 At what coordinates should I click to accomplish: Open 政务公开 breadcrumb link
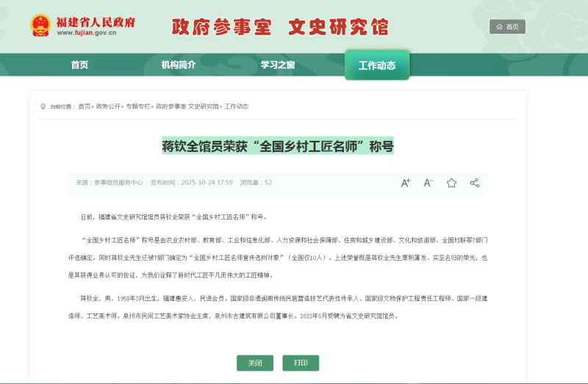pyautogui.click(x=107, y=106)
